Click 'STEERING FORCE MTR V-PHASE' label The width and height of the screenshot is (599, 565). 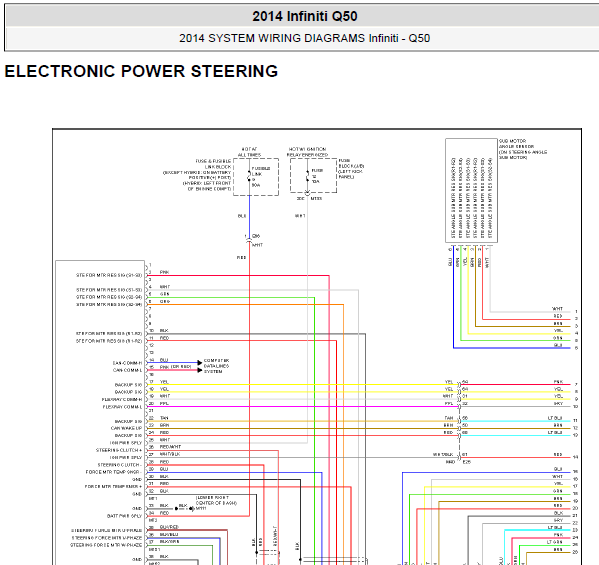click(107, 538)
